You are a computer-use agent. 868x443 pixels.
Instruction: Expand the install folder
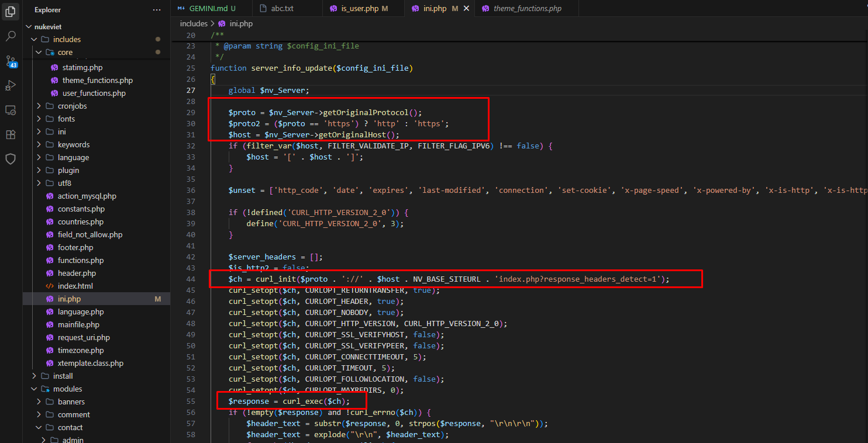[34, 376]
